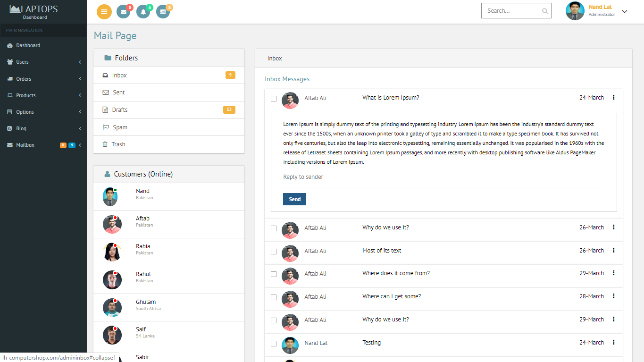Click the Send button
644x362 pixels.
pos(294,199)
